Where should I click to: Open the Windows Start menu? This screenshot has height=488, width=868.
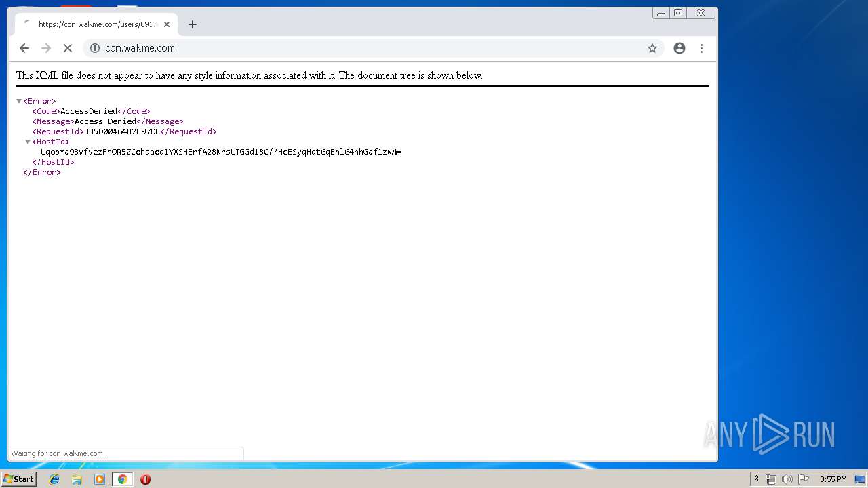(18, 479)
